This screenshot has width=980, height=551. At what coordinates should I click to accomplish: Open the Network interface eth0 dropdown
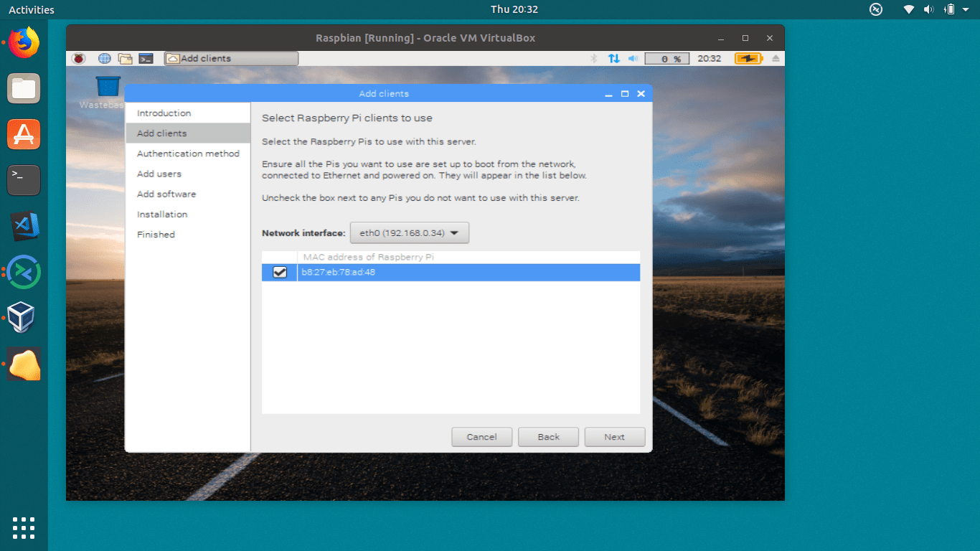[x=409, y=232]
